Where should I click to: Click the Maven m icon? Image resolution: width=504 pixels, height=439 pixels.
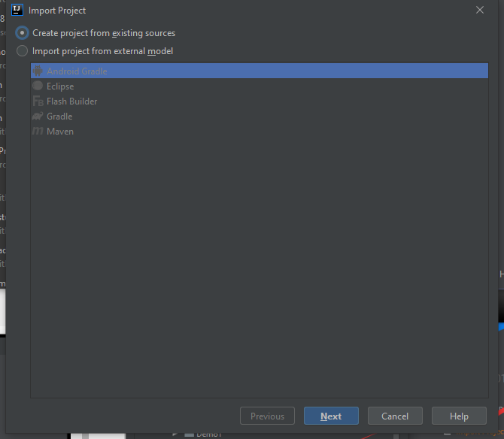pyautogui.click(x=38, y=131)
